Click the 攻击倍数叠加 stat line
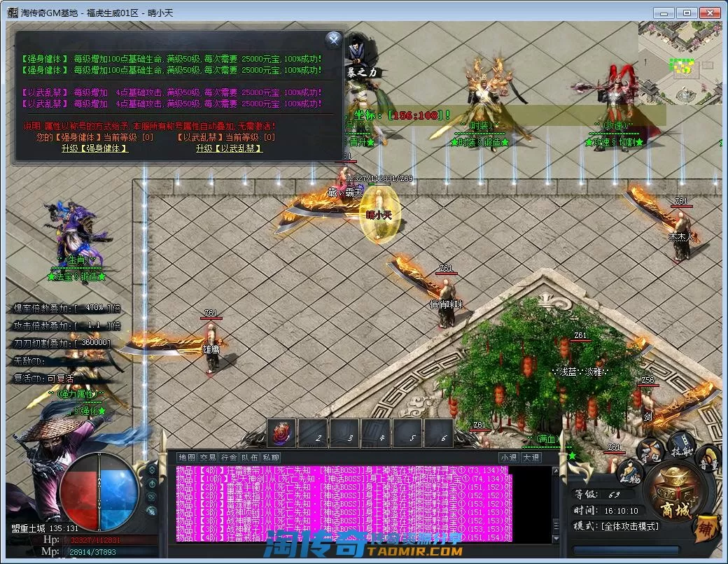 (67, 326)
